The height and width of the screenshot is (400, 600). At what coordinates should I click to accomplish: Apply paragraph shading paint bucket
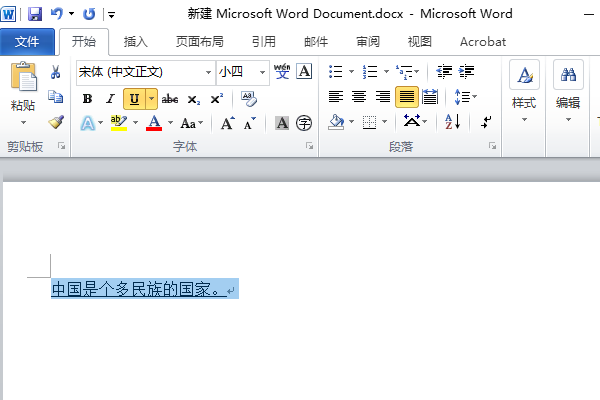(336, 122)
